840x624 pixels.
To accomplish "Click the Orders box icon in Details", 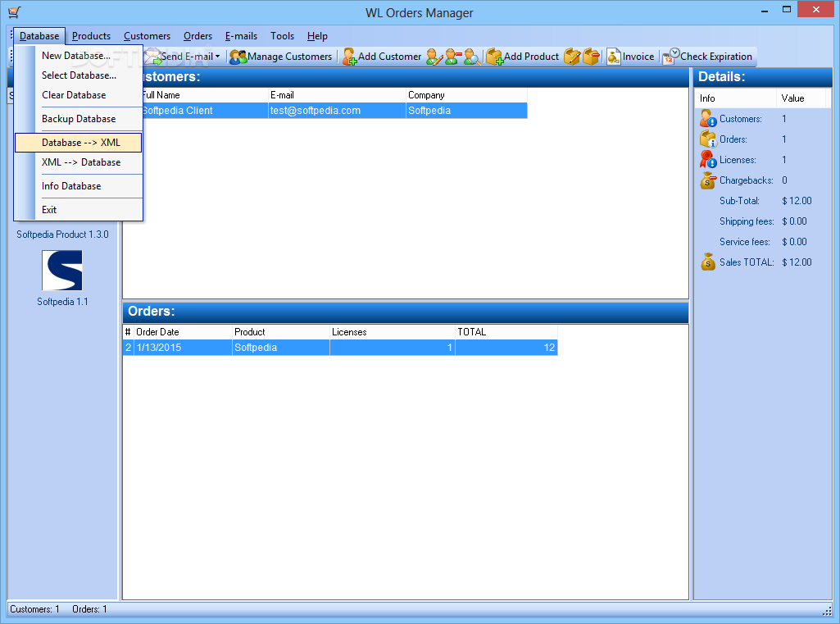I will coord(708,139).
